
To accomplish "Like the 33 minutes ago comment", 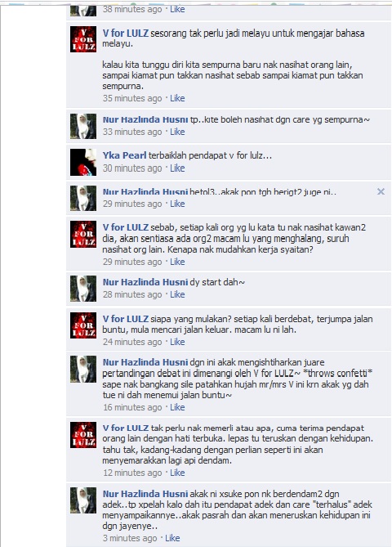I will [177, 132].
